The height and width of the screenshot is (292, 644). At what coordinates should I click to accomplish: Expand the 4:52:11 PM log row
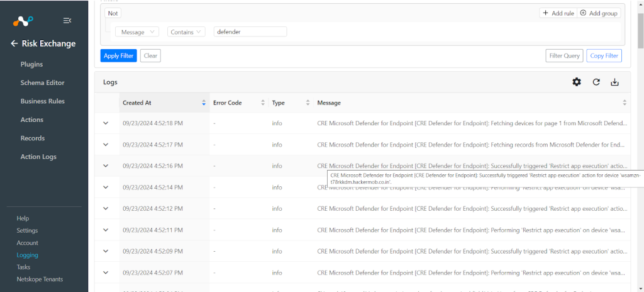pos(106,230)
